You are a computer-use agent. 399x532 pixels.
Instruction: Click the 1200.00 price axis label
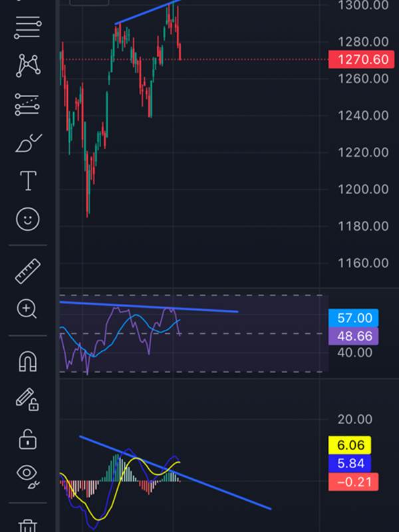click(x=363, y=190)
